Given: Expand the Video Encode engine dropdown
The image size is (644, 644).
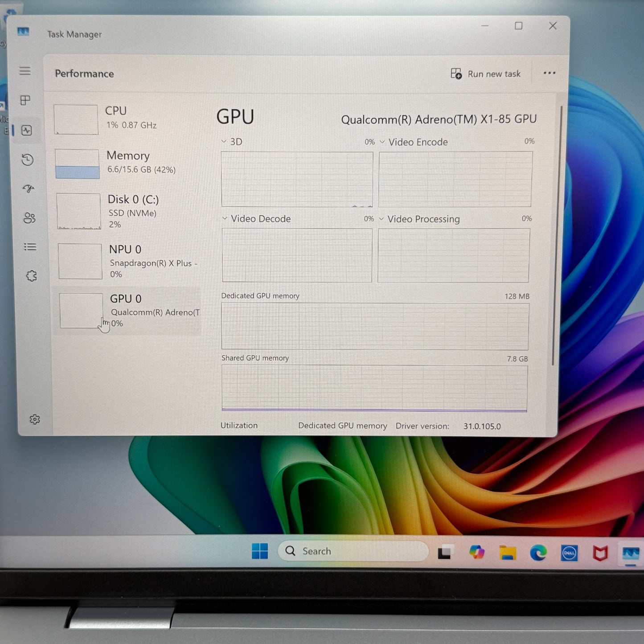Looking at the screenshot, I should 382,142.
